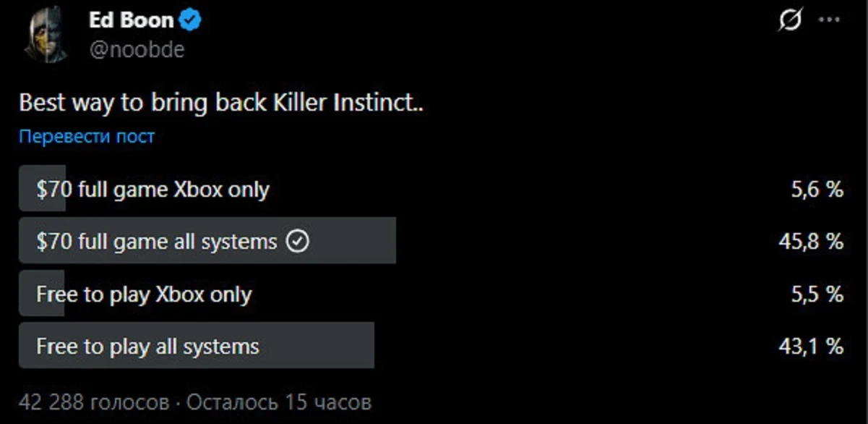Screen dimensions: 868x424
Task: Click the 43,1 % poll result
Action: coord(811,347)
